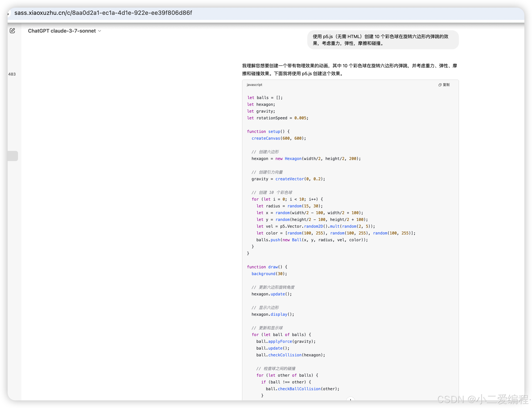The height and width of the screenshot is (408, 532).
Task: Open the ChatGPT claude-3-7-sonnet model selector
Action: tap(62, 31)
